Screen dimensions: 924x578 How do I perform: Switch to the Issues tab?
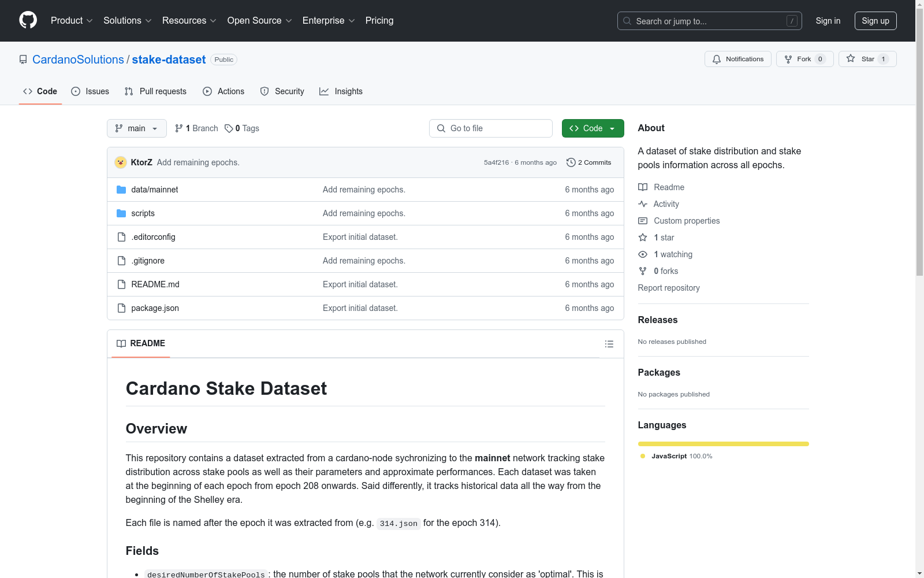(x=90, y=91)
